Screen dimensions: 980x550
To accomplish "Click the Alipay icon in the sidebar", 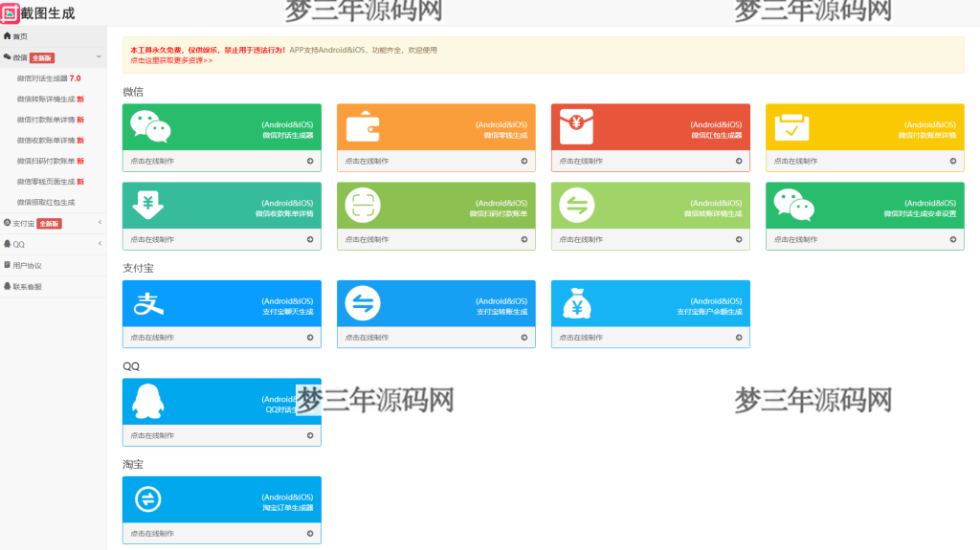I will pyautogui.click(x=7, y=223).
